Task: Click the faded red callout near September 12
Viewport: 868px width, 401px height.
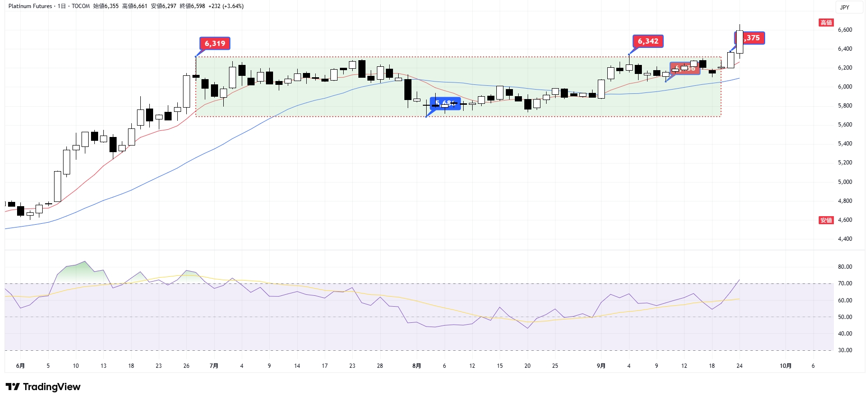Action: pyautogui.click(x=685, y=68)
